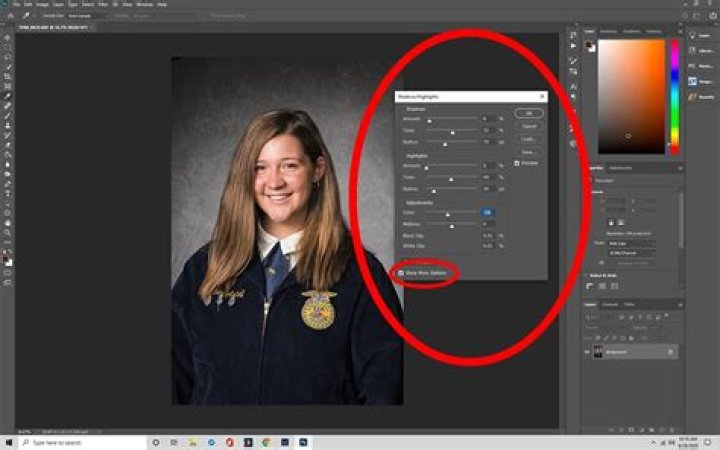Switch to the Channels tab
The image size is (720, 450).
[610, 304]
